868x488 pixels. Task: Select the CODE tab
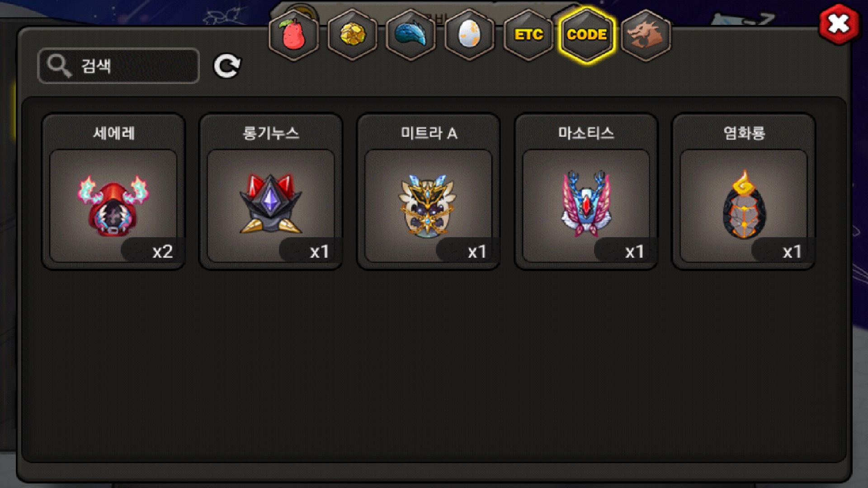point(587,35)
